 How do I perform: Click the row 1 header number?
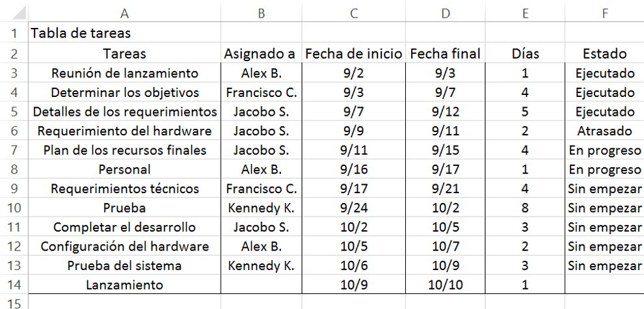click(14, 33)
